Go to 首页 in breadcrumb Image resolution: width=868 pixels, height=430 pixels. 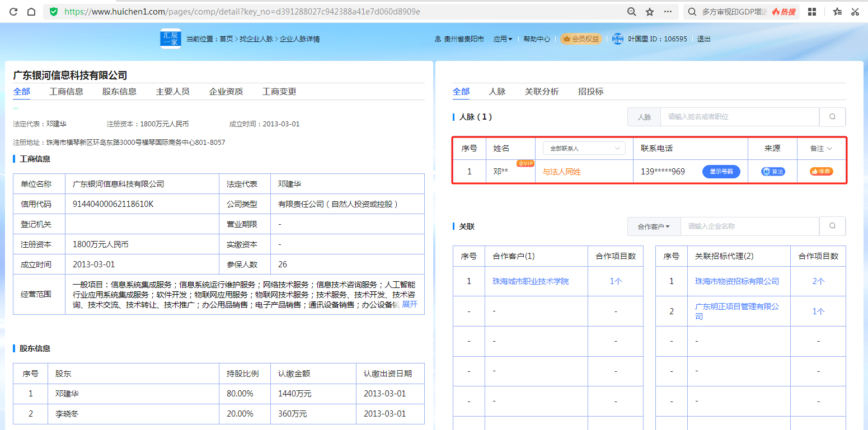coord(226,39)
